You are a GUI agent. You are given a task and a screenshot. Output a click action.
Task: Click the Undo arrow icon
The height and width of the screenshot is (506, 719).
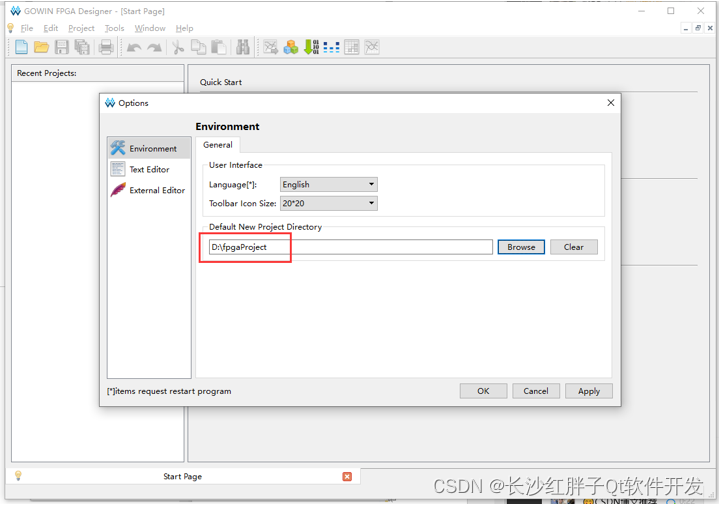pyautogui.click(x=134, y=47)
